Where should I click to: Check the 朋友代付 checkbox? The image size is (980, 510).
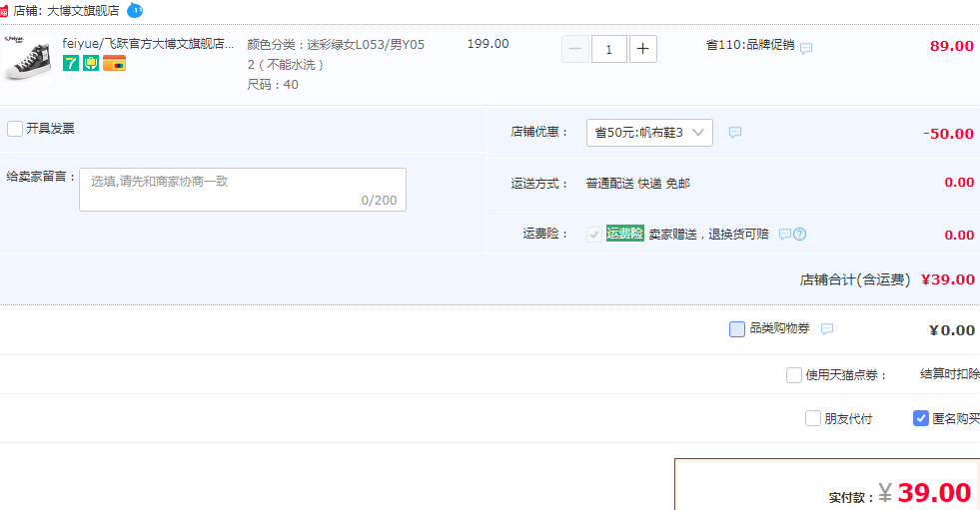[x=812, y=418]
